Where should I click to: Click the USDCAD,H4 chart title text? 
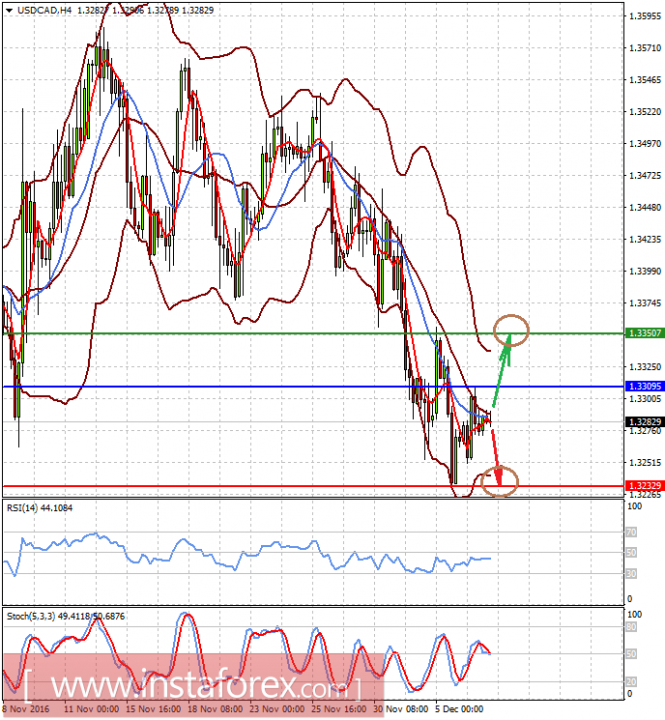(45, 10)
